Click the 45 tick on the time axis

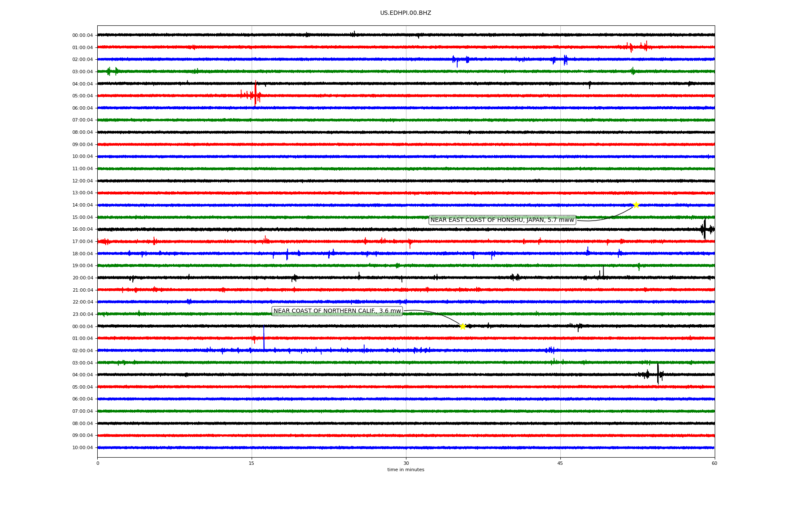[x=560, y=463]
